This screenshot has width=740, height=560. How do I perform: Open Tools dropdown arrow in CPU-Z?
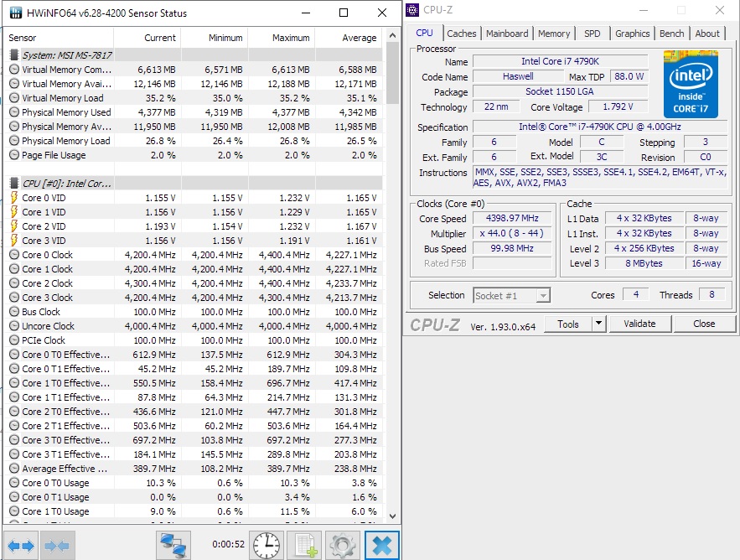click(x=598, y=324)
